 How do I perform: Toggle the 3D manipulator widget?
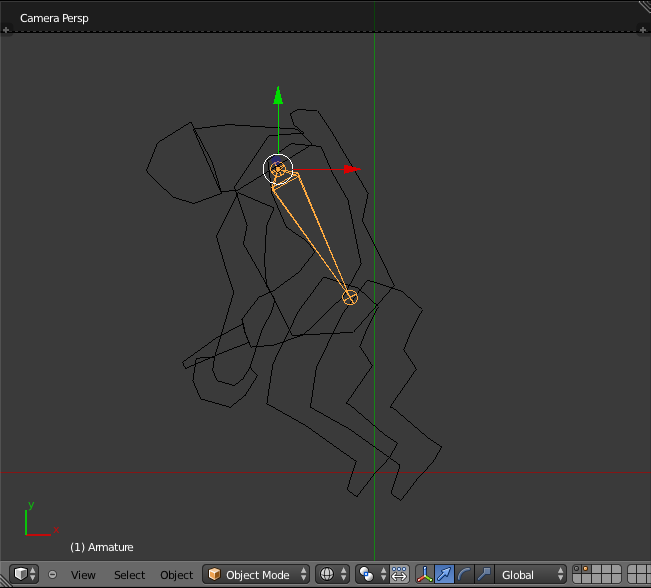click(x=425, y=575)
